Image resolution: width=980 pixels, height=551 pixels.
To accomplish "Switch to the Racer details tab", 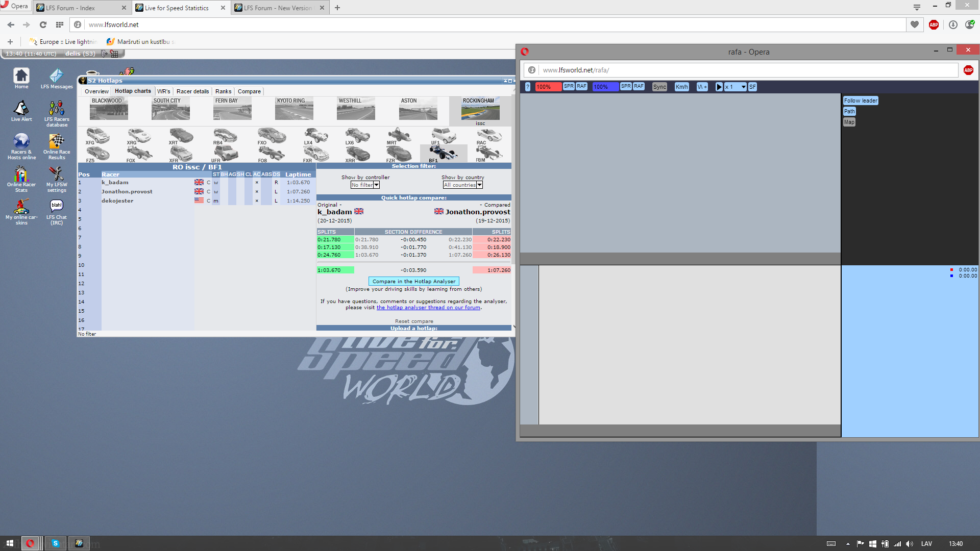I will (x=192, y=91).
